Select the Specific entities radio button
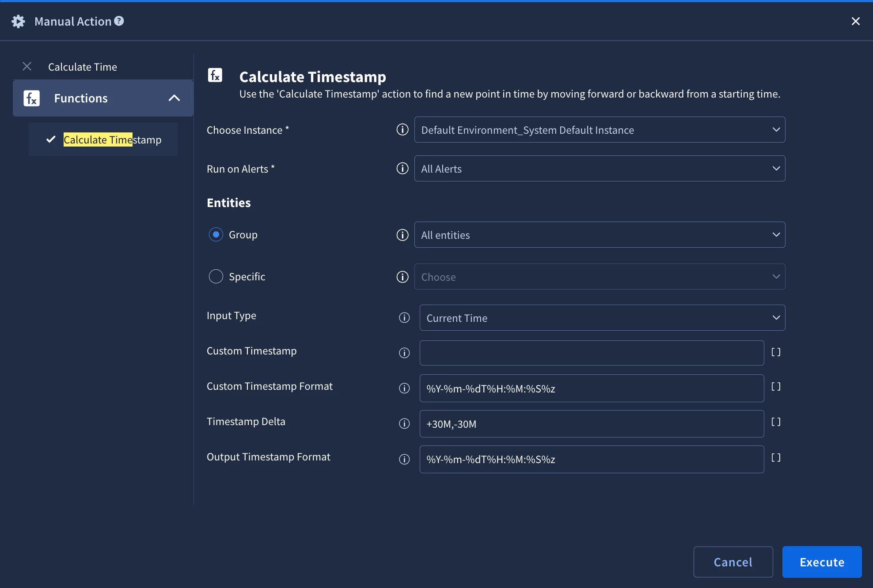Viewport: 873px width, 588px height. [216, 277]
